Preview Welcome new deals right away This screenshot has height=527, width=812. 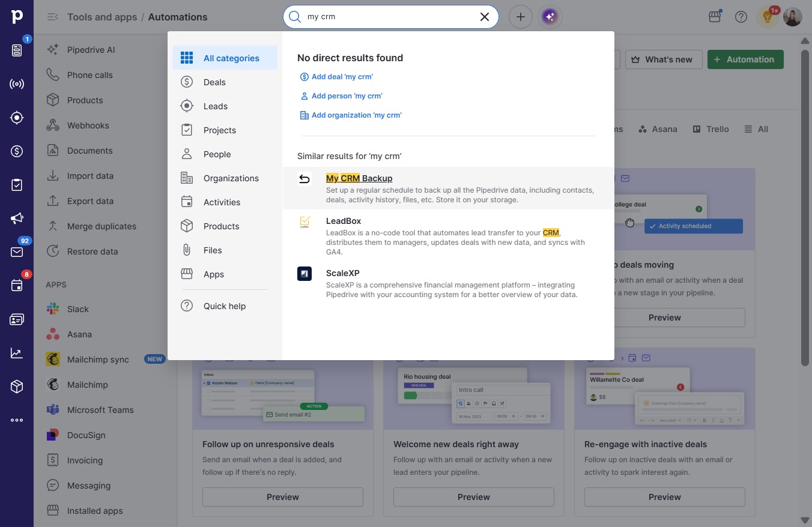tap(474, 497)
